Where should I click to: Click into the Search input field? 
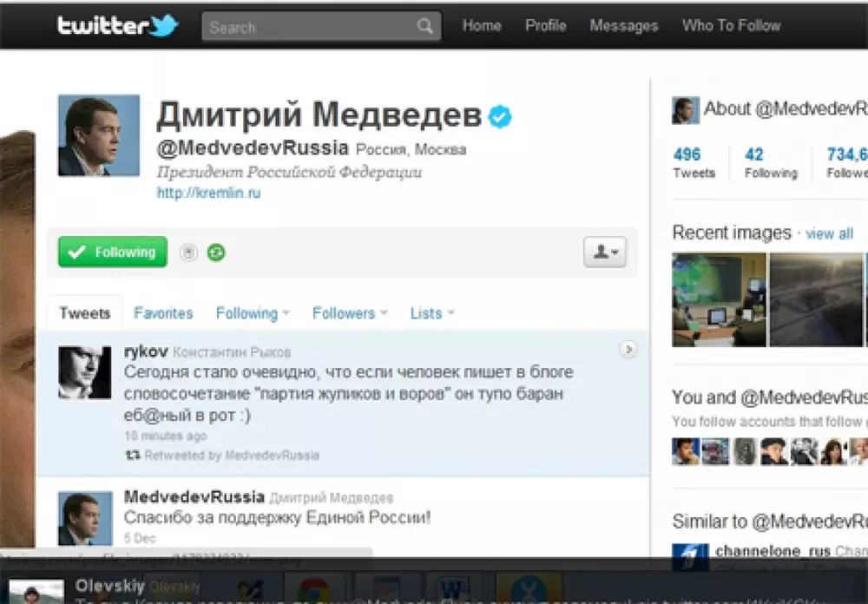coord(308,27)
